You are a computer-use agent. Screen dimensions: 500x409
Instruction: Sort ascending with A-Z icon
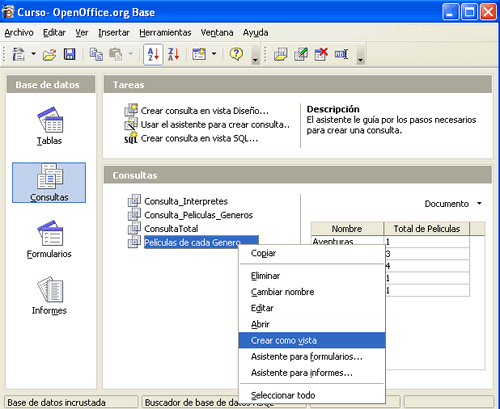[x=153, y=54]
